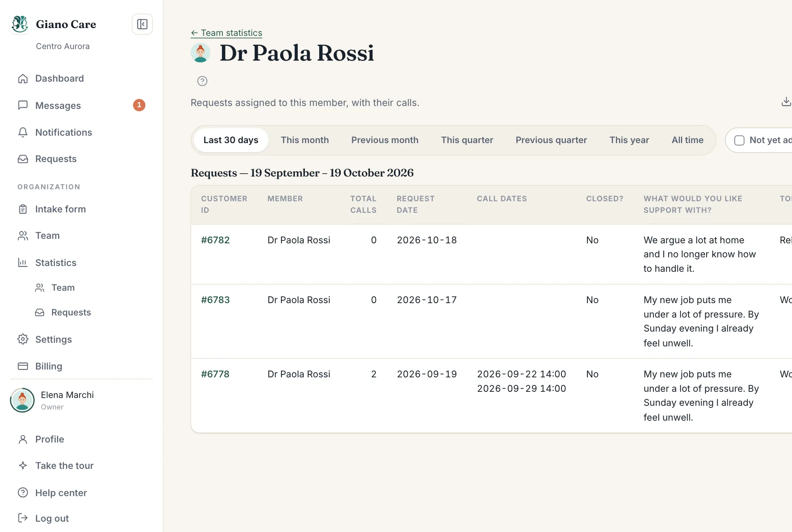Select All time period
The width and height of the screenshot is (792, 532).
click(688, 140)
